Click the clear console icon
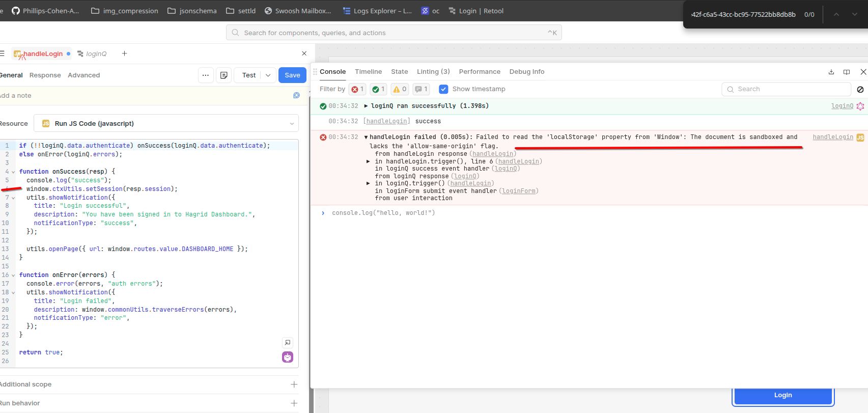The image size is (868, 413). tap(860, 90)
